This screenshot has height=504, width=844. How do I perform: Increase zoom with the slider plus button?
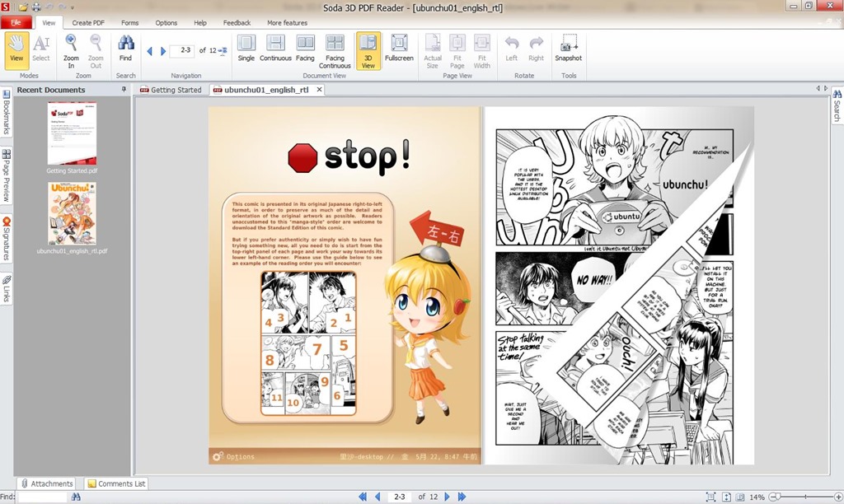tap(838, 497)
